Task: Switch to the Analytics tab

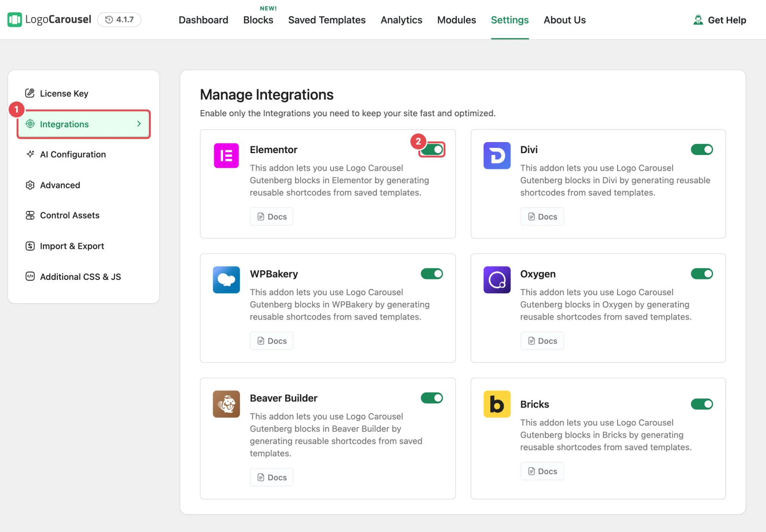Action: coord(401,20)
